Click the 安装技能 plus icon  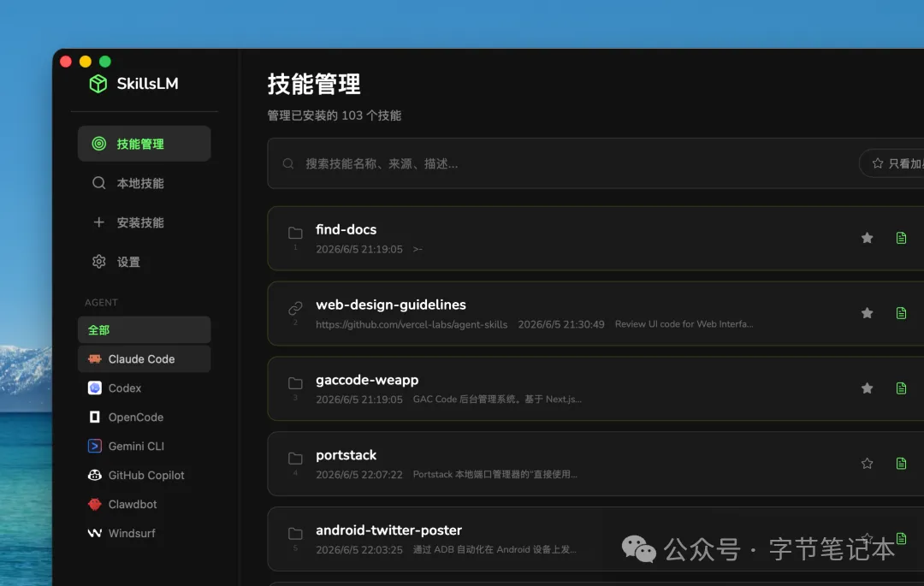click(x=99, y=222)
